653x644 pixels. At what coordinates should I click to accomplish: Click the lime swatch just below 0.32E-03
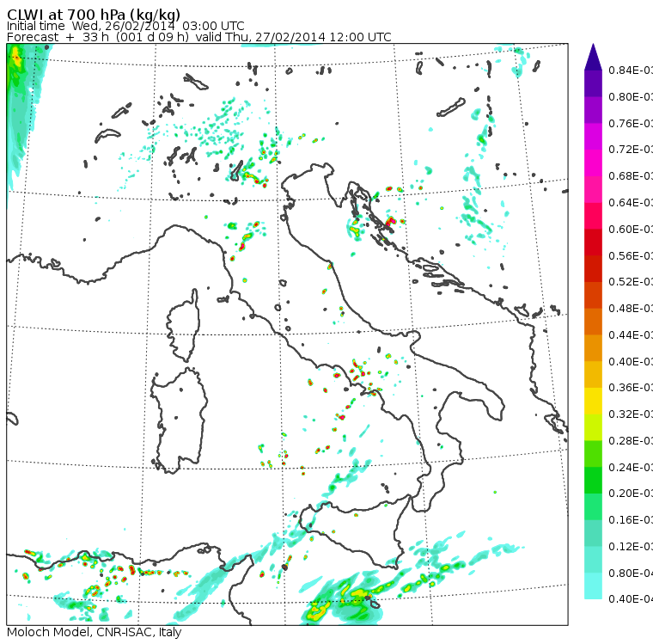coord(593,427)
